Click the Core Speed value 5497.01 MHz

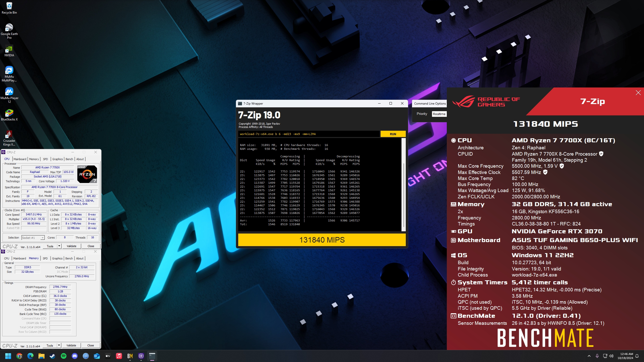click(x=34, y=214)
